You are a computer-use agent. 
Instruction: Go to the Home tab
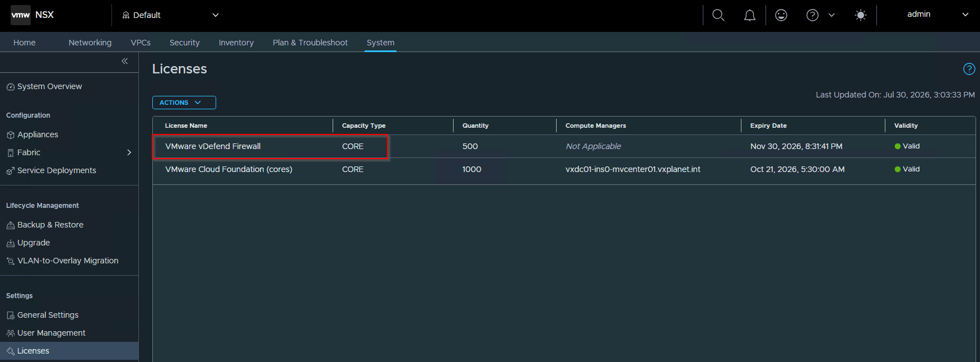pyautogui.click(x=25, y=43)
